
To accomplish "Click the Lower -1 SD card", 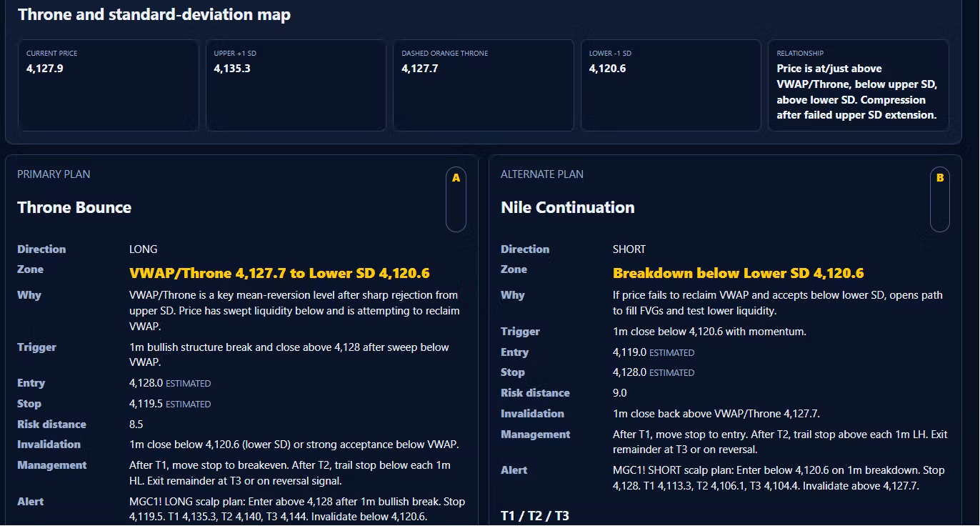I will [x=671, y=85].
